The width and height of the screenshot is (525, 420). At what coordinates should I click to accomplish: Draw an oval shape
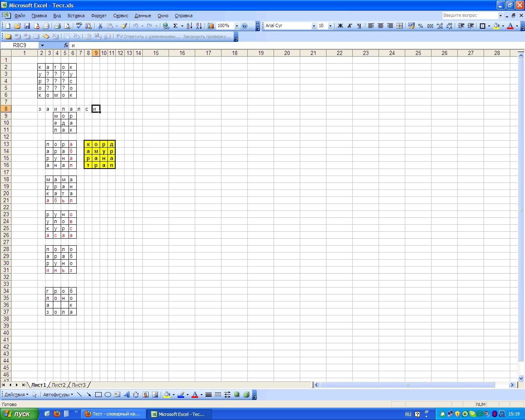[x=108, y=395]
